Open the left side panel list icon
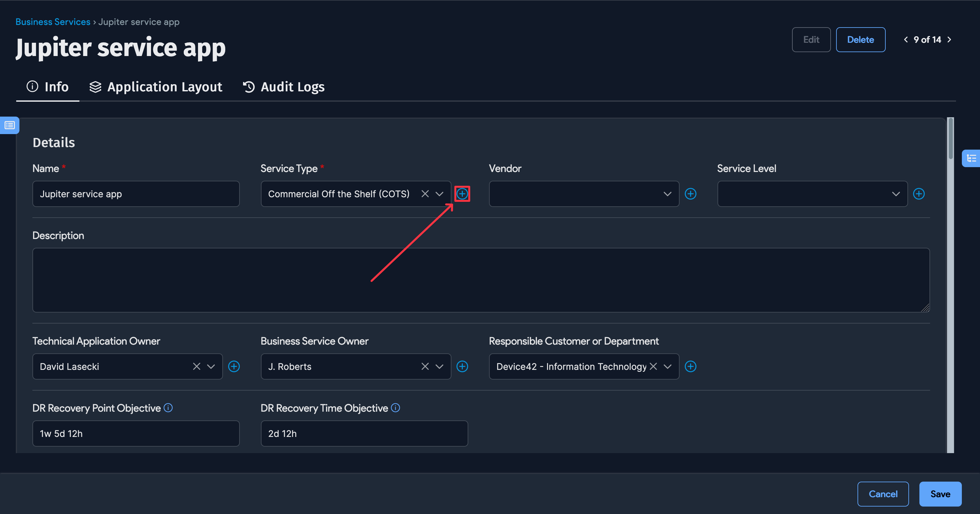Image resolution: width=980 pixels, height=514 pixels. [9, 125]
